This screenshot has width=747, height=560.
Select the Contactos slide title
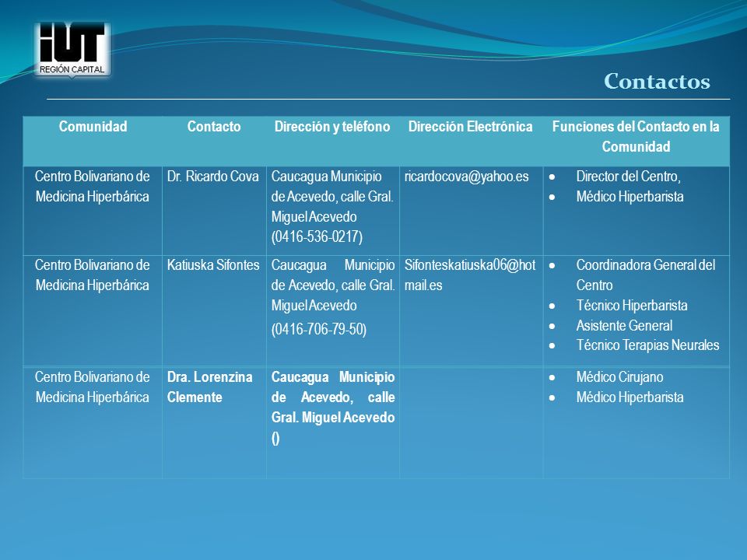(657, 82)
